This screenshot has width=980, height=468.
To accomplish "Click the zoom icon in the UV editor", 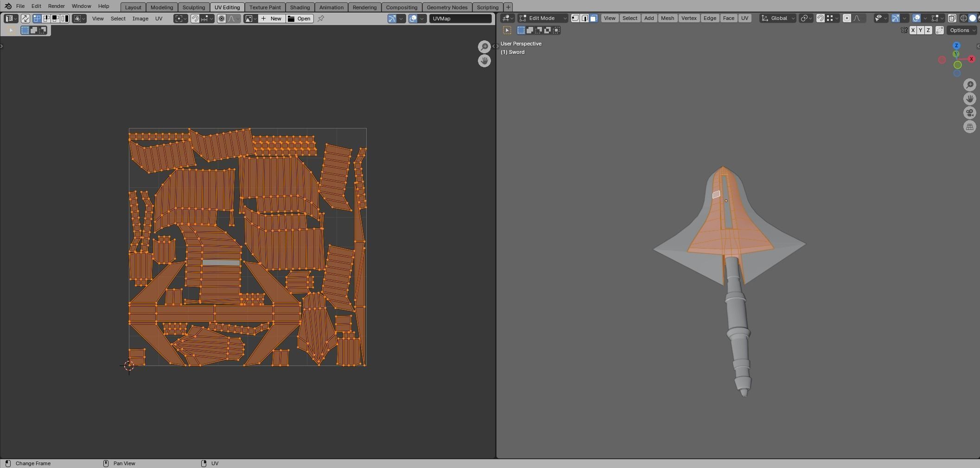I will [484, 46].
